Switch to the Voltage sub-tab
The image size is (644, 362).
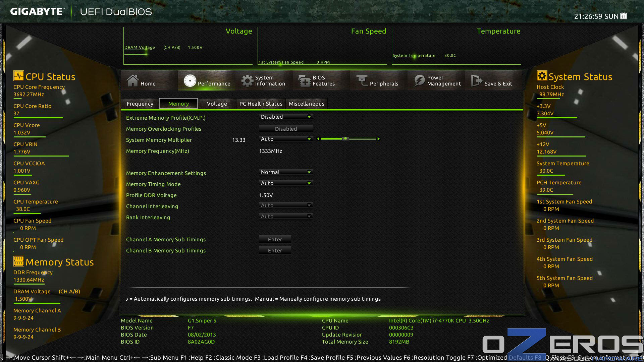click(217, 104)
